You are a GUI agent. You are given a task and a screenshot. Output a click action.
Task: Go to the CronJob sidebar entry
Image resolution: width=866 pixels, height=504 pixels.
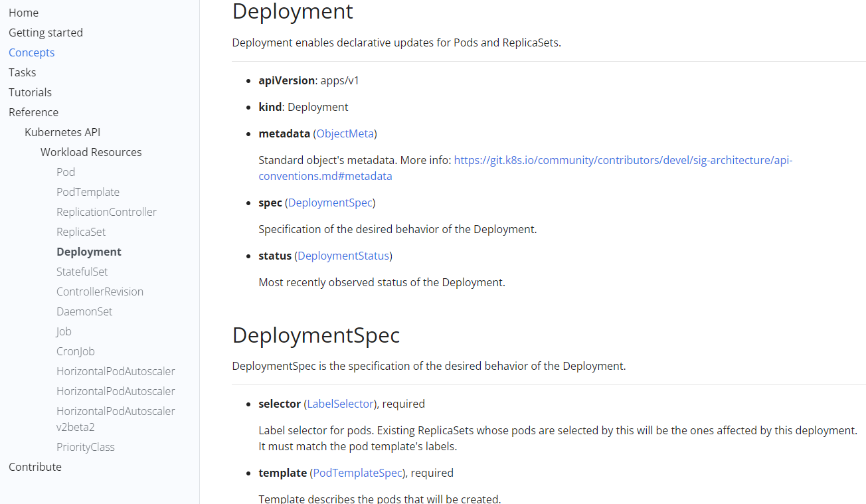[x=75, y=351]
